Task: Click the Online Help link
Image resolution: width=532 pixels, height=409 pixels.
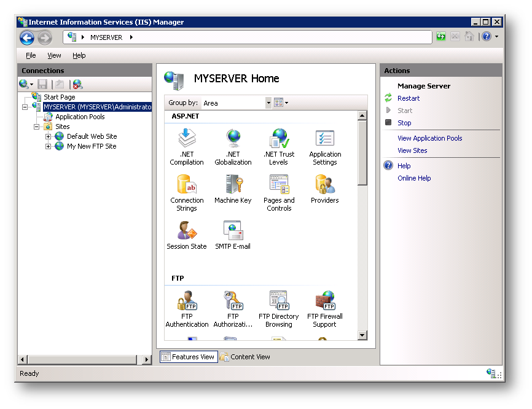Action: point(414,178)
